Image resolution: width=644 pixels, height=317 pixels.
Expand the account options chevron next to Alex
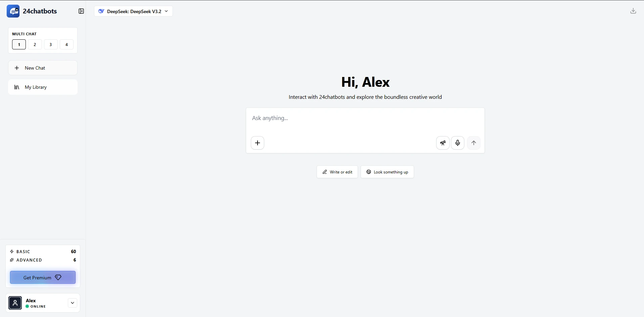(72, 303)
